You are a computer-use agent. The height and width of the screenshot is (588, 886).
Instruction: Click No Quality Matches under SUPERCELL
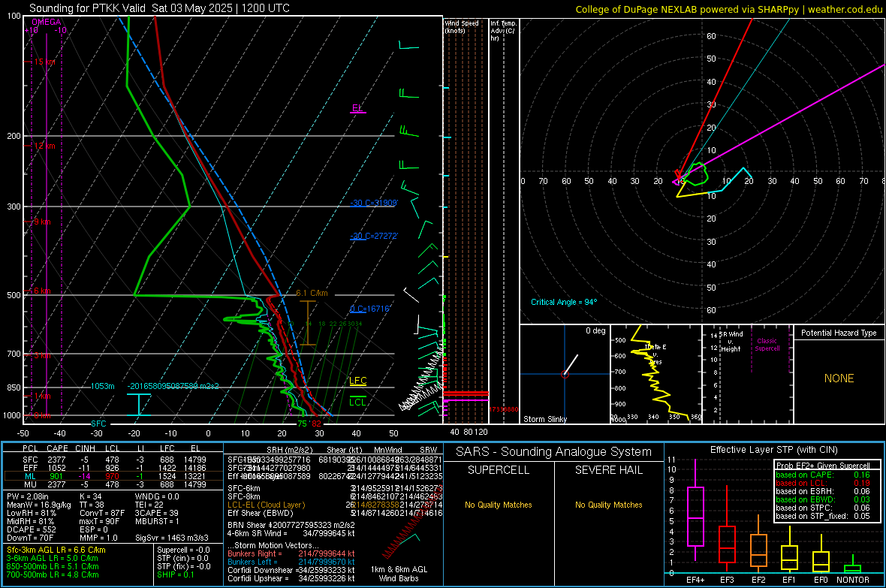coord(499,505)
